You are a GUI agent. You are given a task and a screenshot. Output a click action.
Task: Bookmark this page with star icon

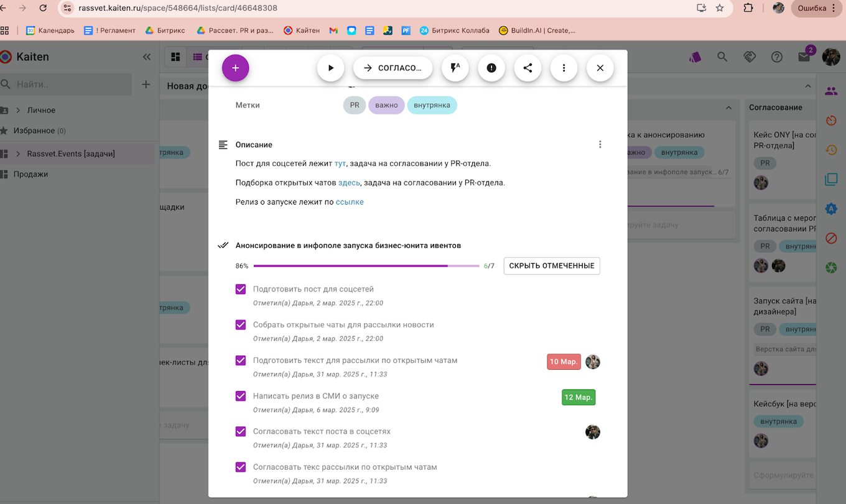tap(720, 8)
